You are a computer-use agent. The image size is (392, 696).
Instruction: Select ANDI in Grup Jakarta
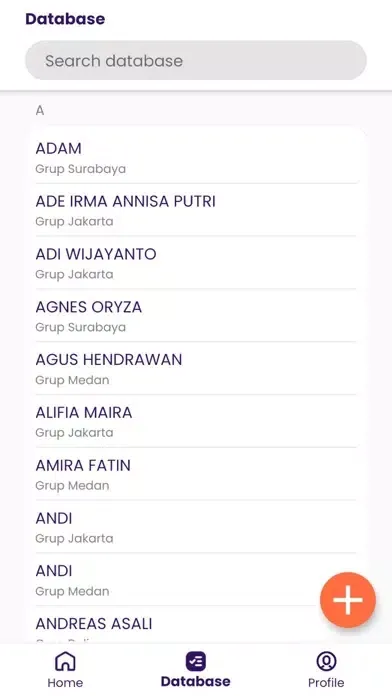coord(196,527)
